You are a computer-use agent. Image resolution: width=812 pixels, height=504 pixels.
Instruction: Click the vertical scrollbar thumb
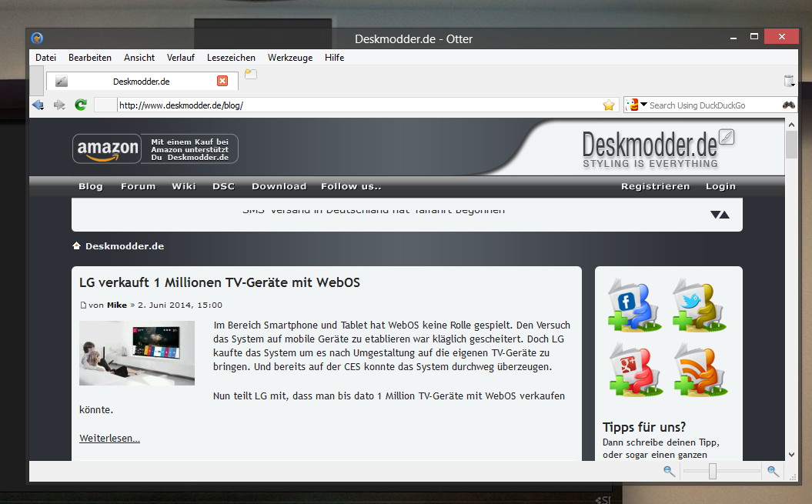point(791,145)
